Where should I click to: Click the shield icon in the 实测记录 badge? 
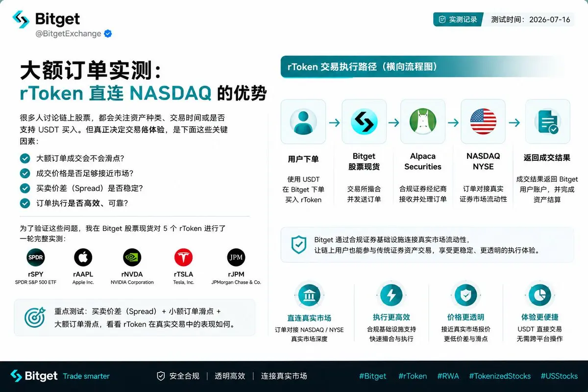(x=442, y=20)
